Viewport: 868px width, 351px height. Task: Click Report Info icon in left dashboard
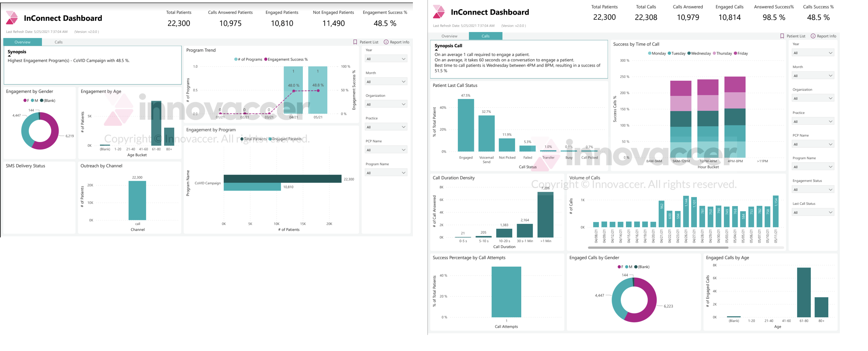[x=386, y=42]
